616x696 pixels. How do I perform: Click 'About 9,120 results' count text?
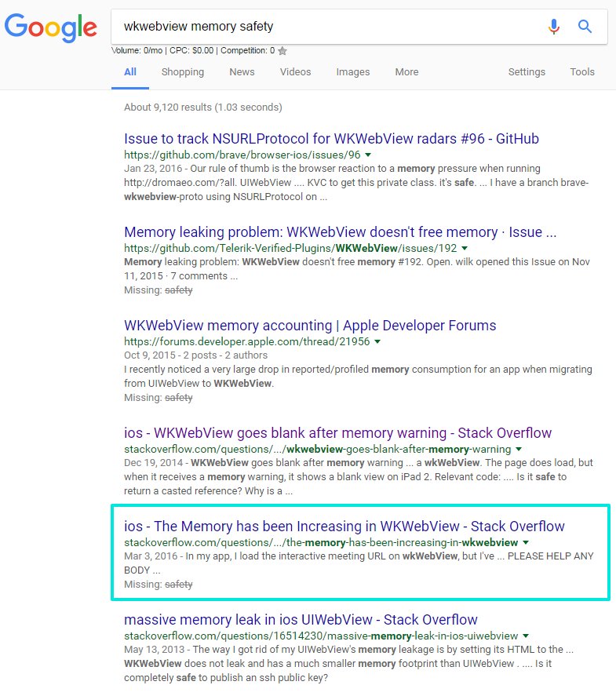(202, 107)
